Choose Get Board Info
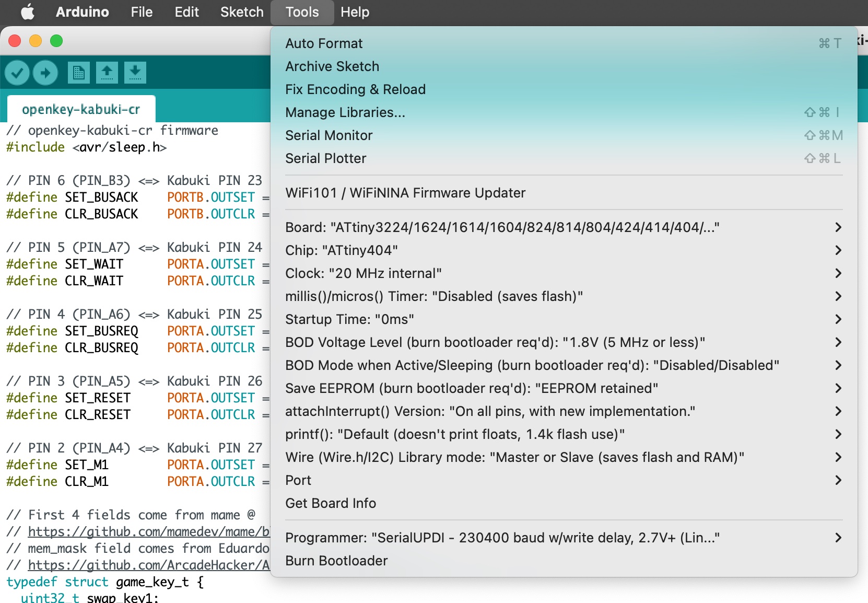Viewport: 868px width, 603px height. coord(564,503)
